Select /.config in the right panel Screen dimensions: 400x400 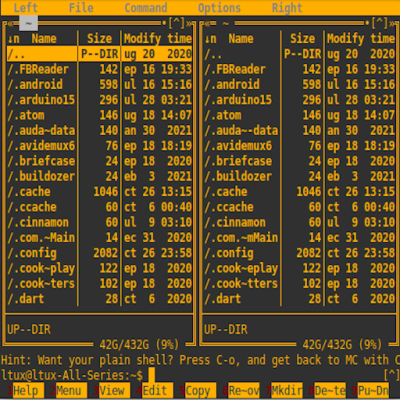click(x=299, y=253)
